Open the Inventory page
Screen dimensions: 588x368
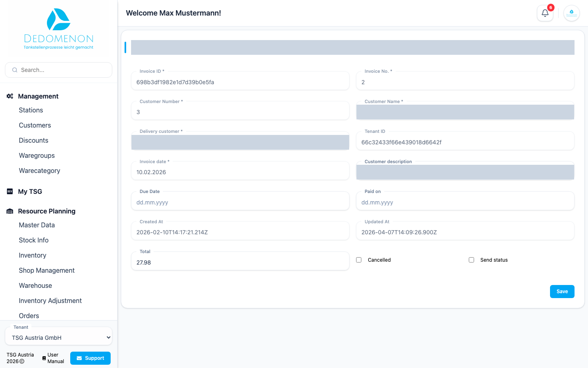coord(33,255)
